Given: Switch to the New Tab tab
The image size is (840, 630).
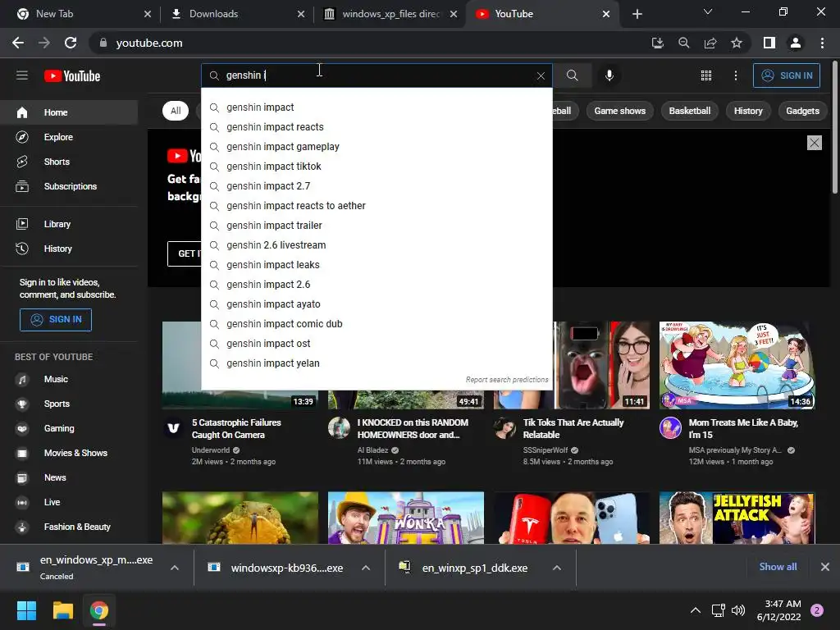Looking at the screenshot, I should point(82,14).
